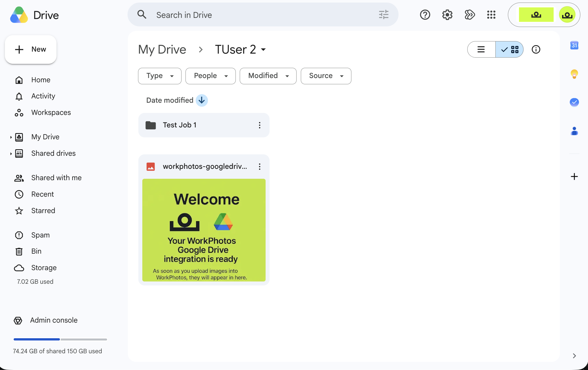This screenshot has height=370, width=588.
Task: Click the Google Drive logo
Action: click(19, 15)
